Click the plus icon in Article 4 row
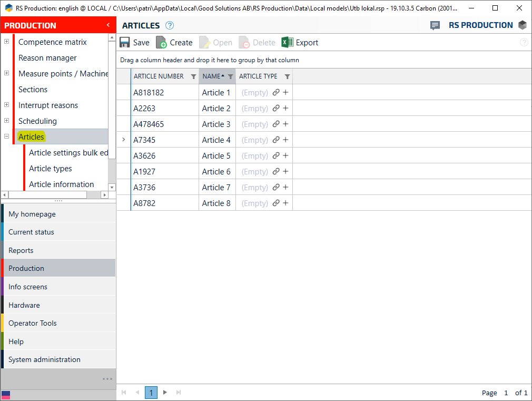 [x=285, y=140]
